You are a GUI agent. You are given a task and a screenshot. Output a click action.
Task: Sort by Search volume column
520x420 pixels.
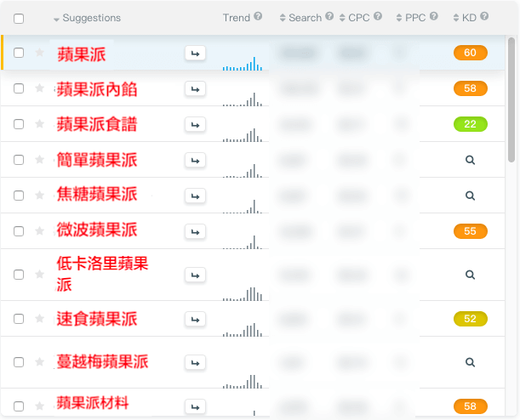tap(305, 18)
